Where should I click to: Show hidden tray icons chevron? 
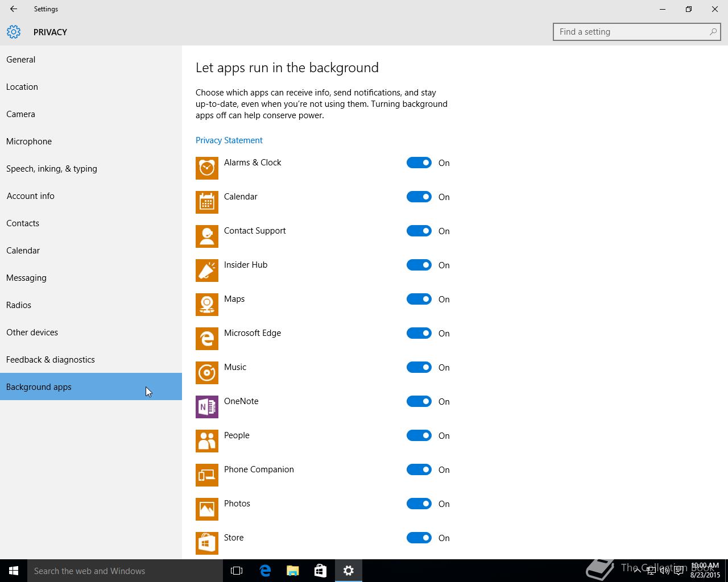tap(637, 571)
